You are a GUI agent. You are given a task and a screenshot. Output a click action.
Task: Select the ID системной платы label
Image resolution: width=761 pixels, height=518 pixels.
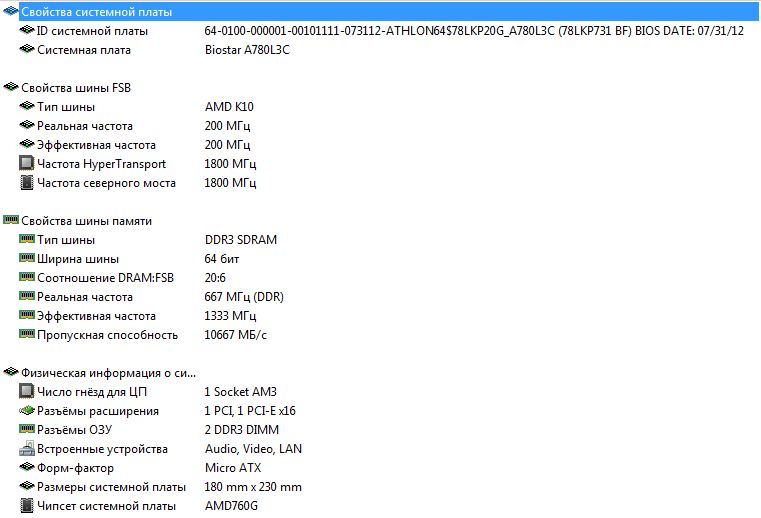tap(92, 31)
